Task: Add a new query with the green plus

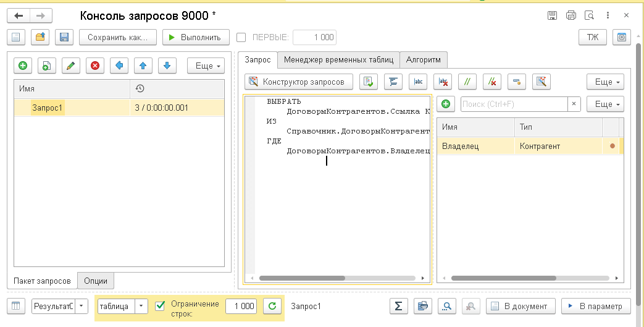Action: point(23,66)
